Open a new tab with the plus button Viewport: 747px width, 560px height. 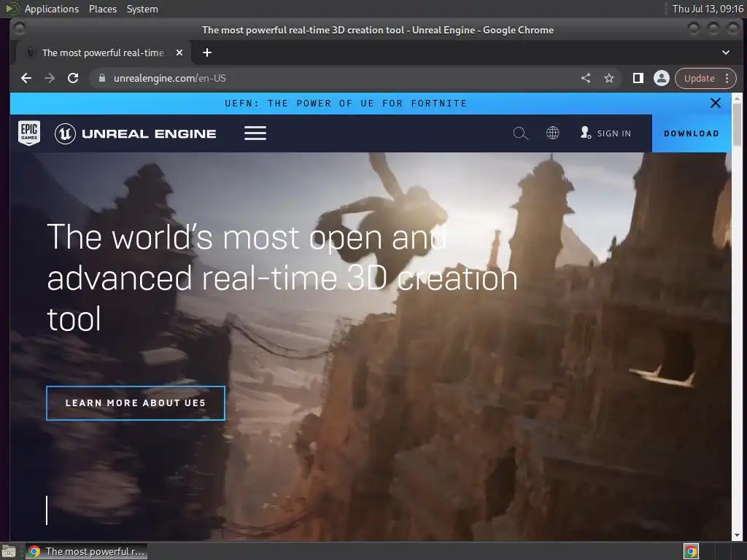pos(206,52)
